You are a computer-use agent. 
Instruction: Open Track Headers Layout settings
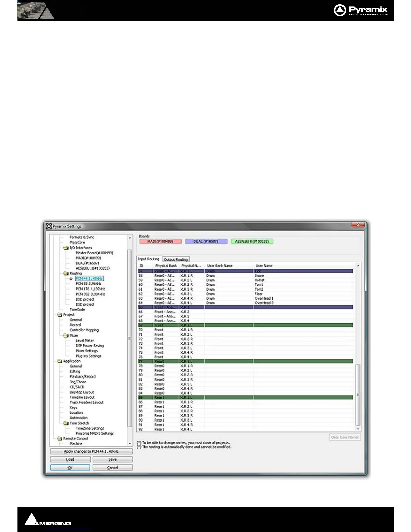click(87, 402)
